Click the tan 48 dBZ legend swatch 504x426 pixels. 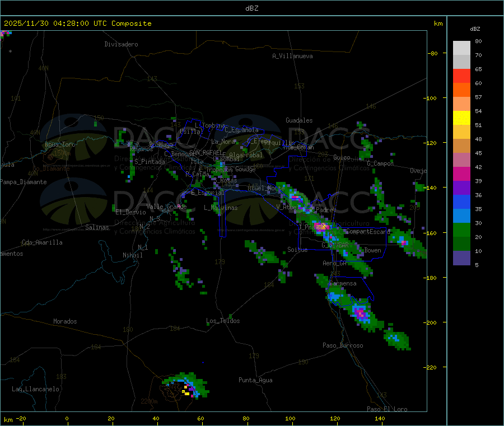pyautogui.click(x=461, y=146)
